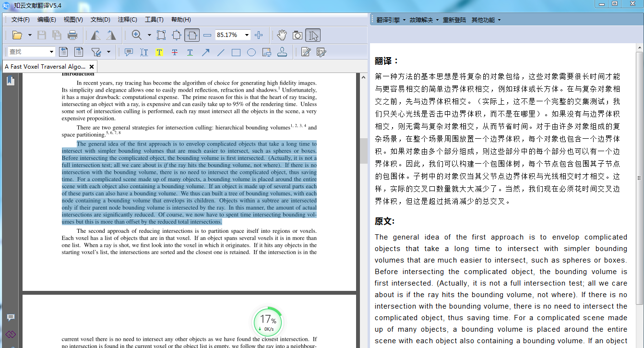Open the bookmarks side panel
The image size is (644, 348).
click(10, 81)
